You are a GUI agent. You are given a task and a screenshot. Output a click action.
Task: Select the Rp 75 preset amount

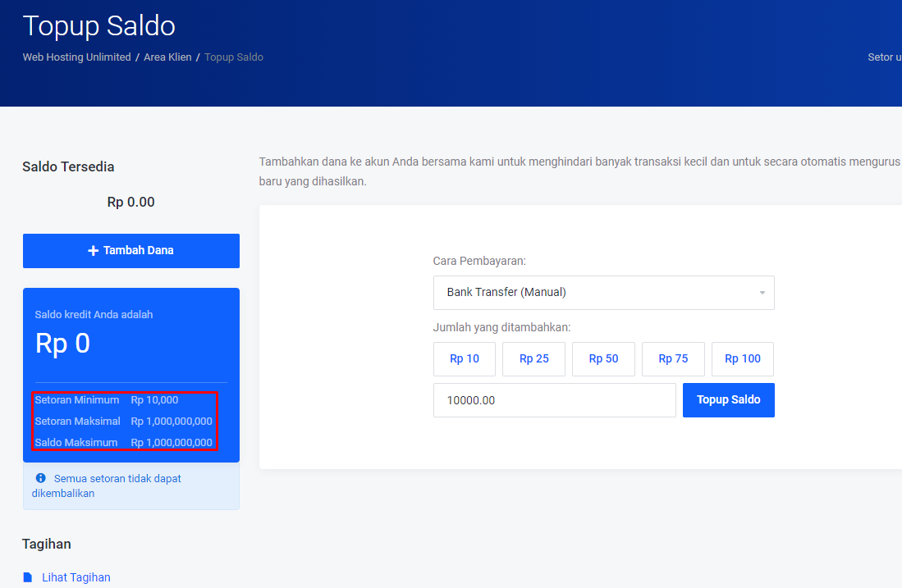(x=673, y=359)
